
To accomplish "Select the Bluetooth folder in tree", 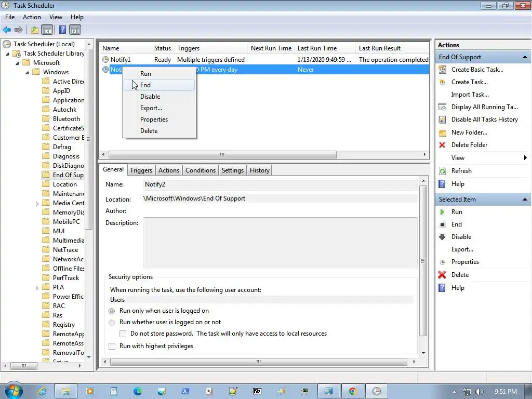I will pyautogui.click(x=66, y=119).
